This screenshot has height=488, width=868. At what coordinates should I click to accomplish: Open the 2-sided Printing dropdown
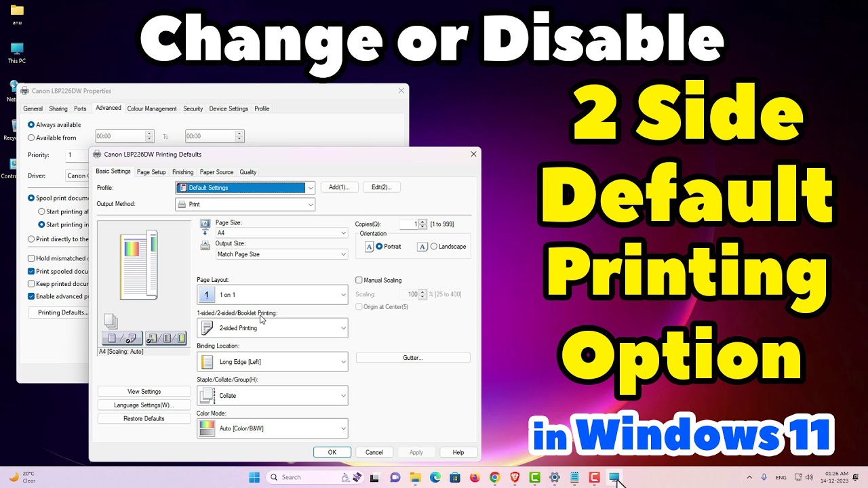(x=273, y=328)
